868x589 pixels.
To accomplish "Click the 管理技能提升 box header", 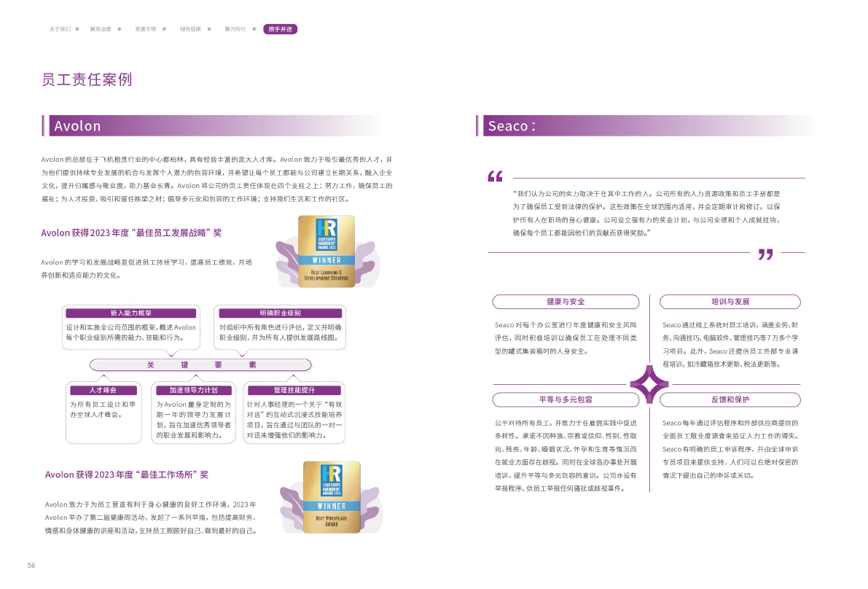I will click(x=294, y=390).
